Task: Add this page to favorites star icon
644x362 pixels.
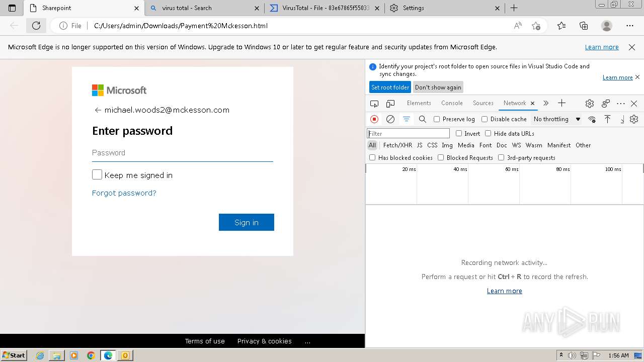Action: pos(536,26)
